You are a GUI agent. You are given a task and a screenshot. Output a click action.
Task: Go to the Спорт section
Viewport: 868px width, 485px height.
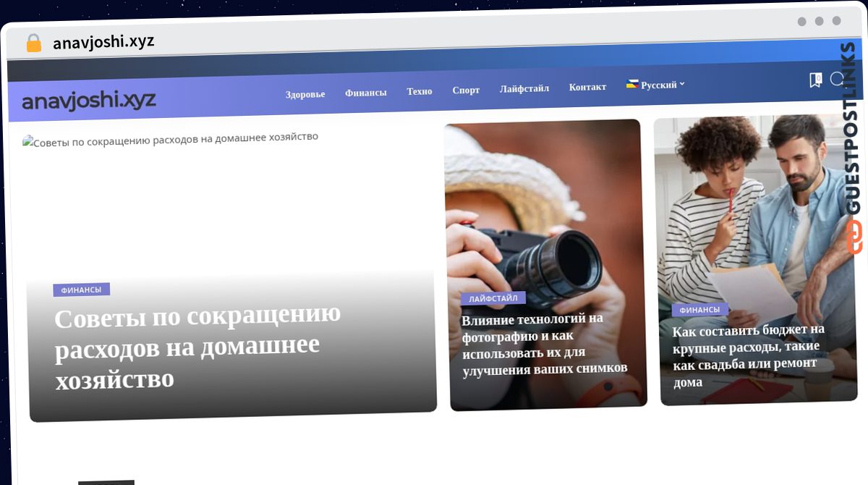click(x=466, y=90)
